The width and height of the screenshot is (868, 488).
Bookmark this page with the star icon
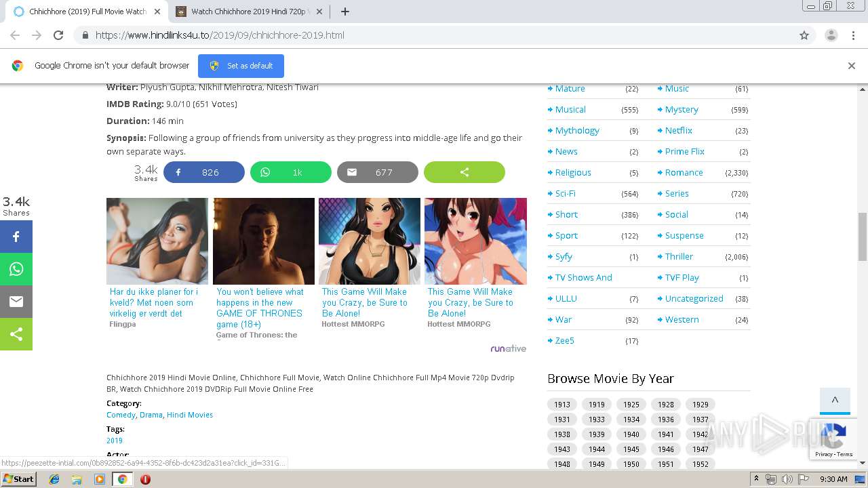click(804, 35)
